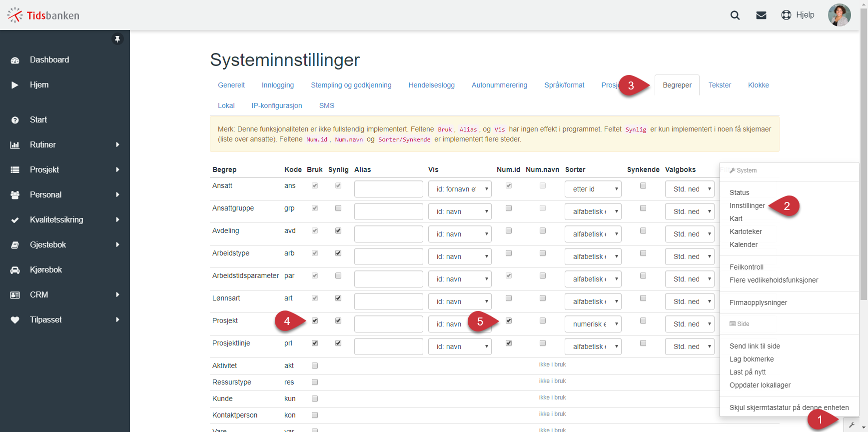
Task: Toggle Synkende checkbox for Arbeidstype
Action: [x=643, y=253]
